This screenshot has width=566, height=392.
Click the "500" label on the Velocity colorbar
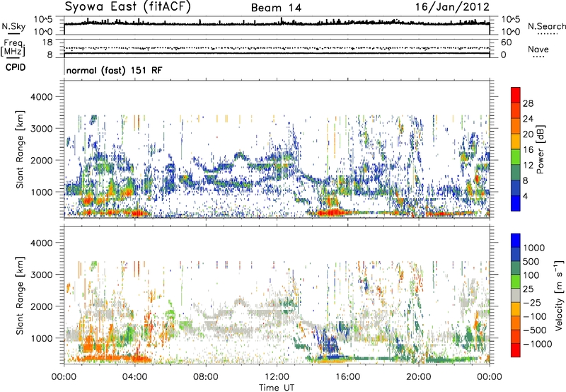click(x=531, y=261)
